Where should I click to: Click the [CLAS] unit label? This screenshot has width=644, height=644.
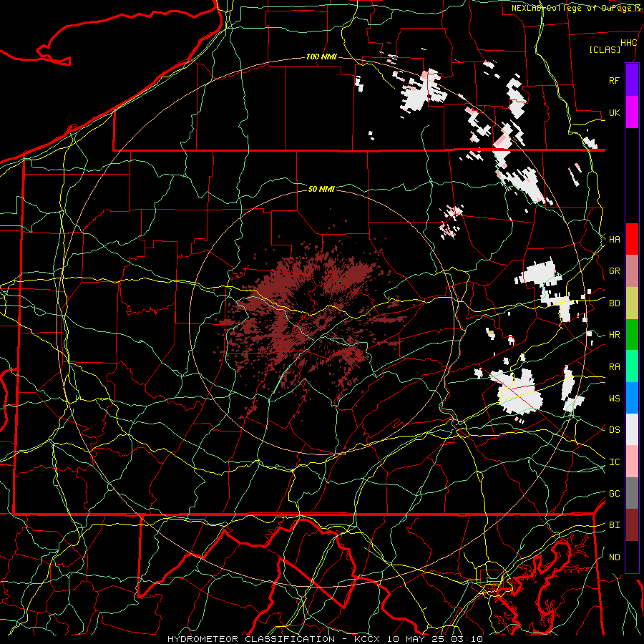click(605, 50)
